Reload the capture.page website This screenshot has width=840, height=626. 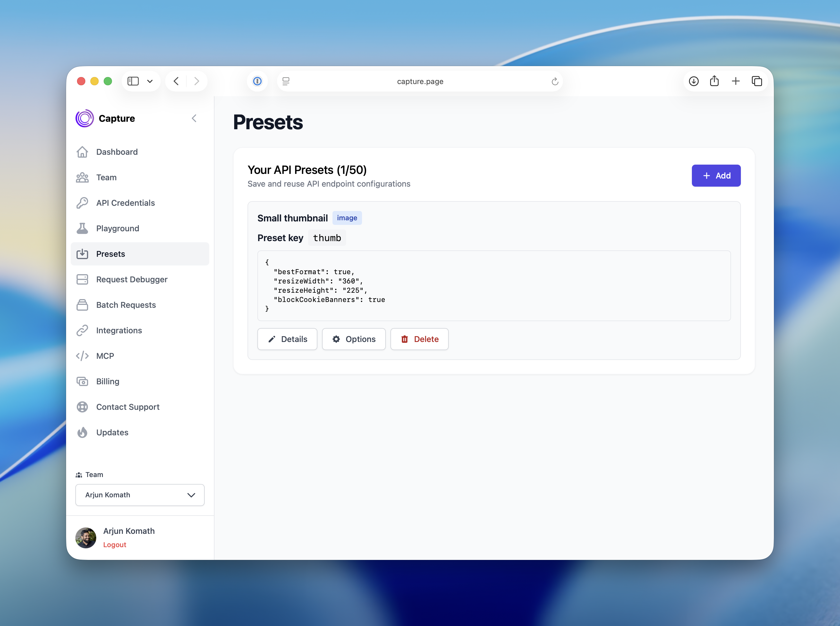click(555, 81)
